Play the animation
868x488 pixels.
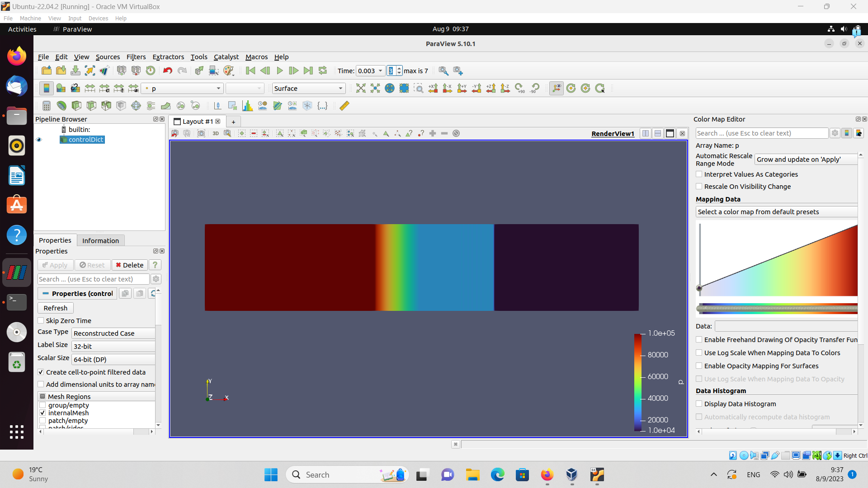click(279, 70)
